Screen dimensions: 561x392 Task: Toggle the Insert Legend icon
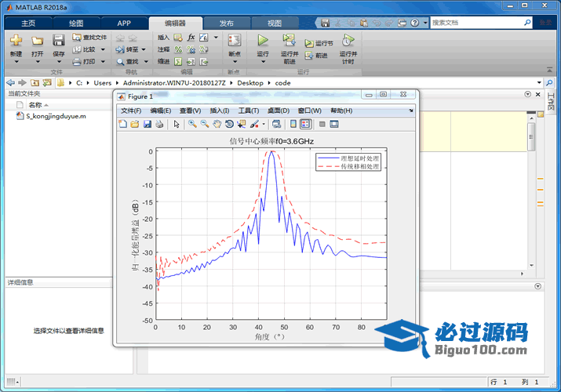tap(305, 124)
